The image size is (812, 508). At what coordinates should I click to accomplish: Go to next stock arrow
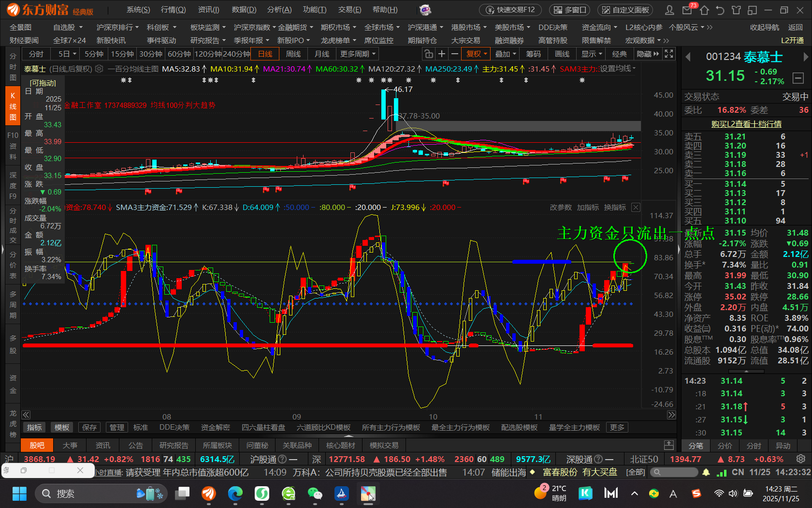coord(806,57)
